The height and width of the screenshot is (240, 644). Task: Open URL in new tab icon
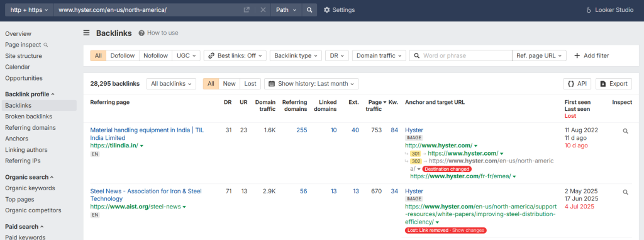(247, 10)
